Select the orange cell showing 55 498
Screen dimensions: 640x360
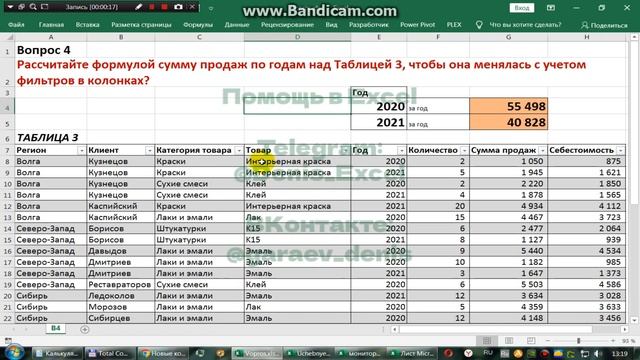tap(509, 106)
